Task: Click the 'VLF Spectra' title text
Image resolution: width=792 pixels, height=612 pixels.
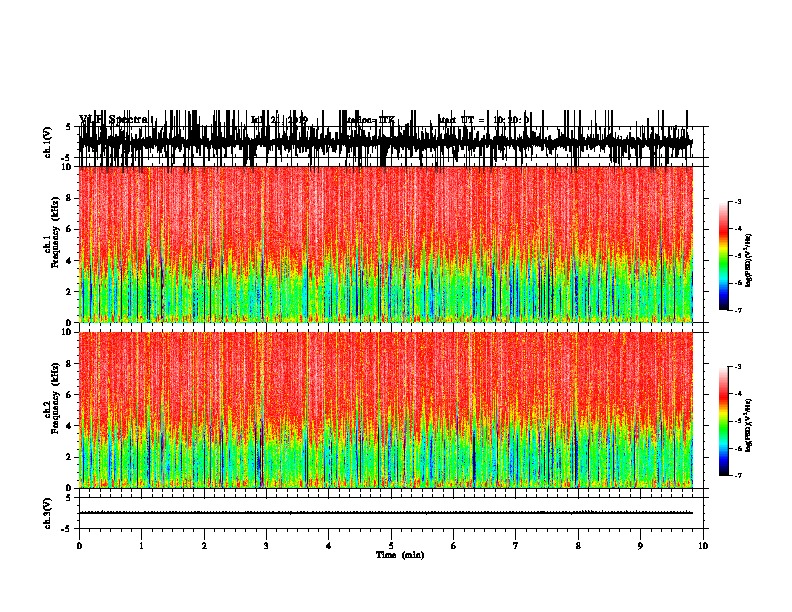Action: (x=113, y=119)
